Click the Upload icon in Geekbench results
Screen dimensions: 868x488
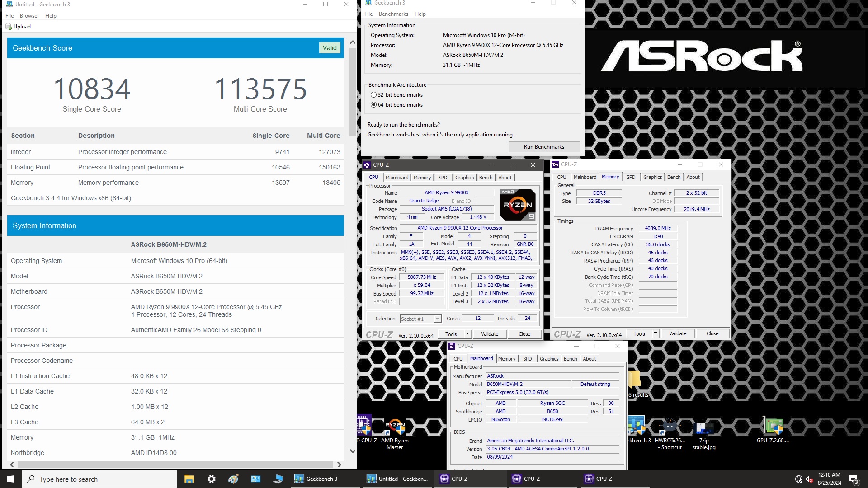[8, 27]
